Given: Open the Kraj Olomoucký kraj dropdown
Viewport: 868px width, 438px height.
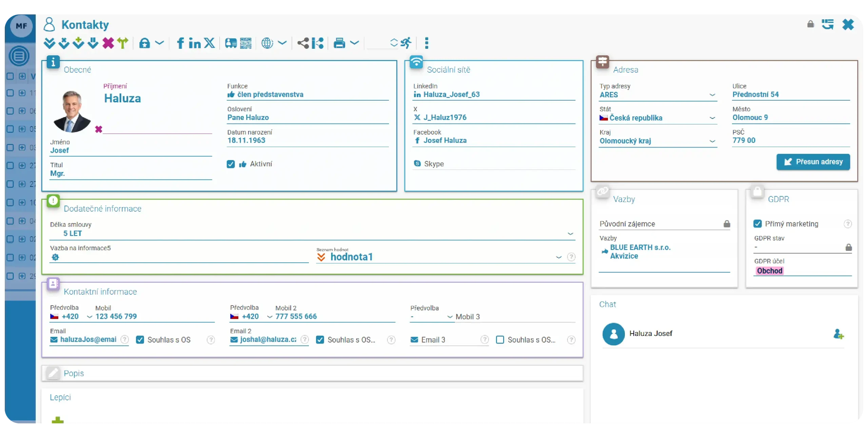Looking at the screenshot, I should click(x=712, y=141).
